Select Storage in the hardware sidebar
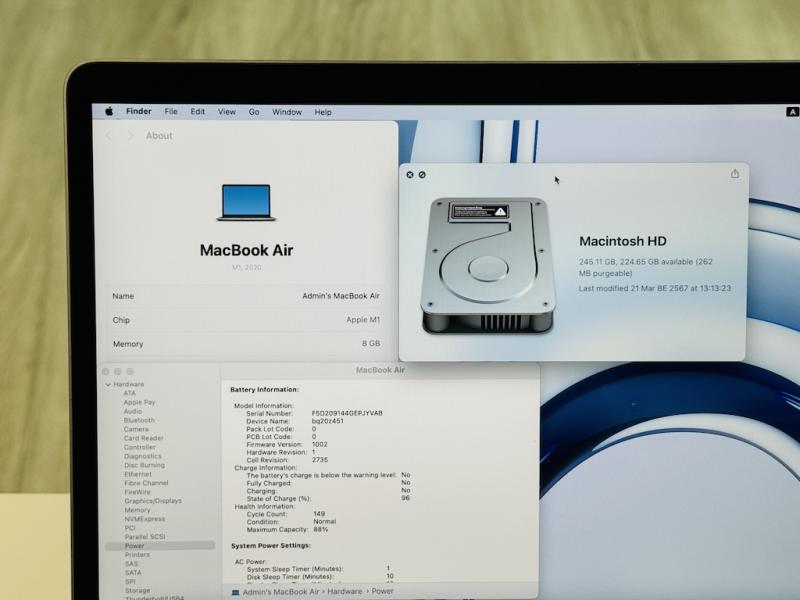The height and width of the screenshot is (600, 800). [137, 591]
